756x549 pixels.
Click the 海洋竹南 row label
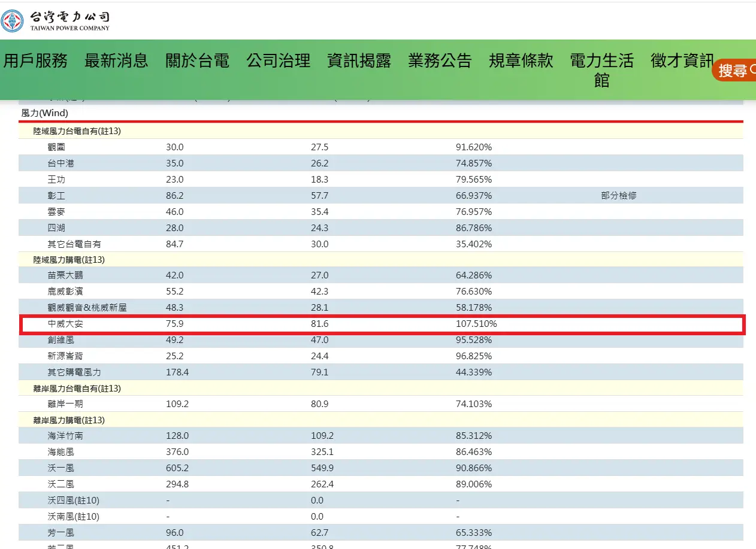click(65, 436)
